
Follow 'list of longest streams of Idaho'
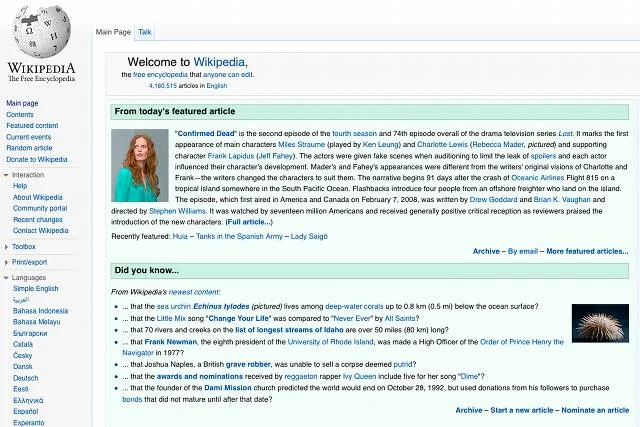click(289, 330)
